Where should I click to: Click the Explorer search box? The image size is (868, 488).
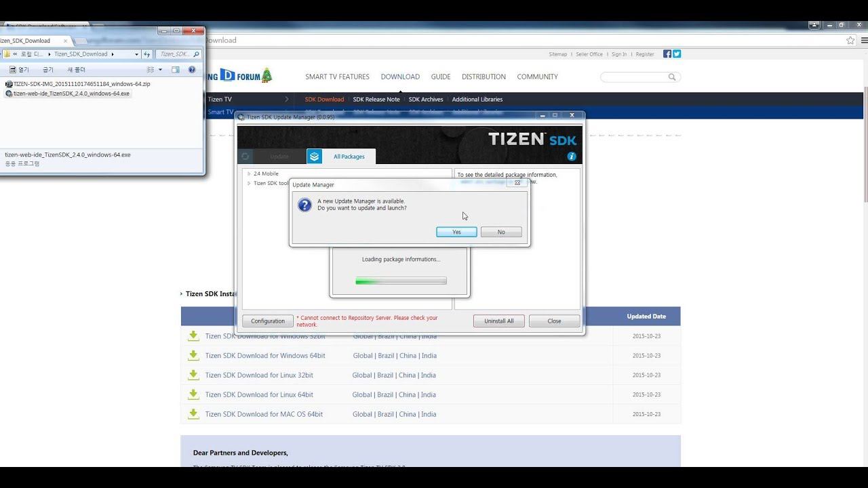[178, 54]
